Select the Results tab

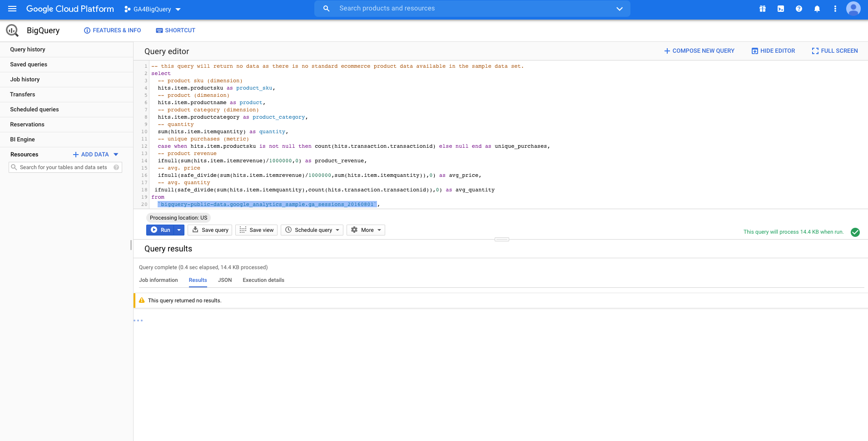click(x=198, y=280)
